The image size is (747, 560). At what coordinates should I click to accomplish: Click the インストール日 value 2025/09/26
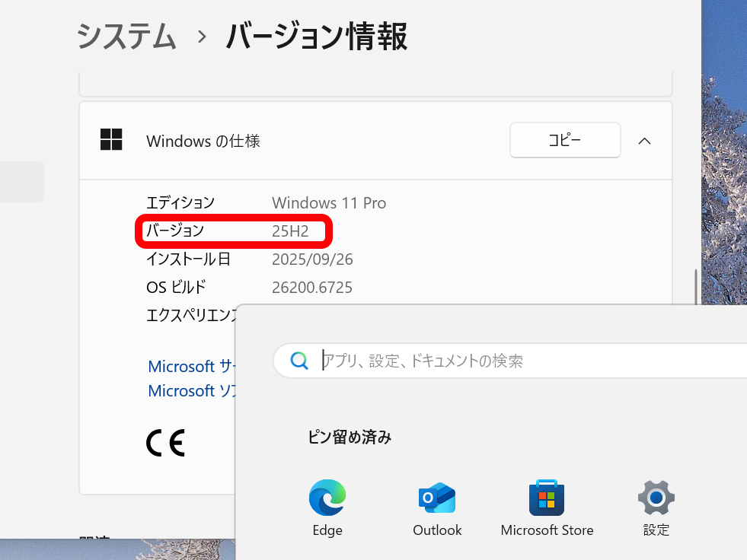pyautogui.click(x=312, y=259)
